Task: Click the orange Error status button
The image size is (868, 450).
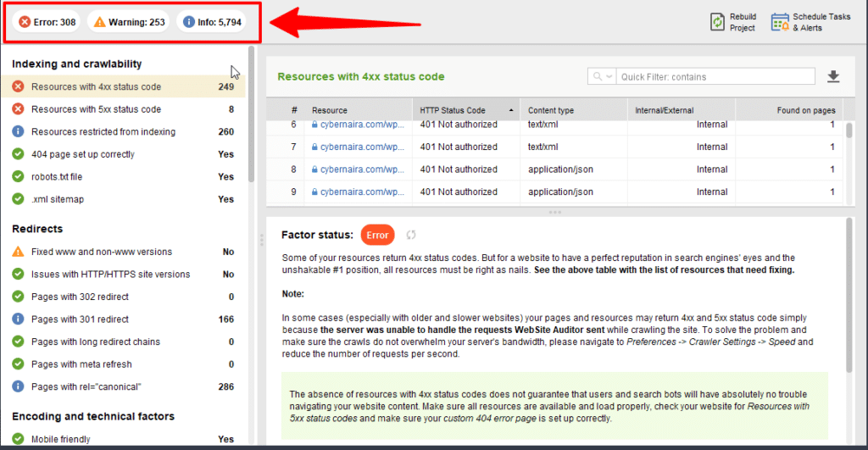Action: 377,235
